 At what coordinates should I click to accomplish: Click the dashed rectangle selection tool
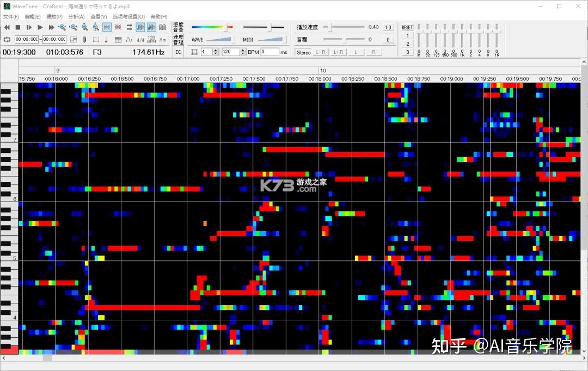click(96, 39)
